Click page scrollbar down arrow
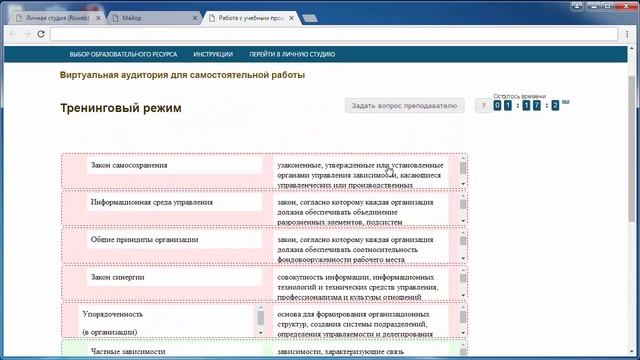640x360 pixels. point(632,352)
